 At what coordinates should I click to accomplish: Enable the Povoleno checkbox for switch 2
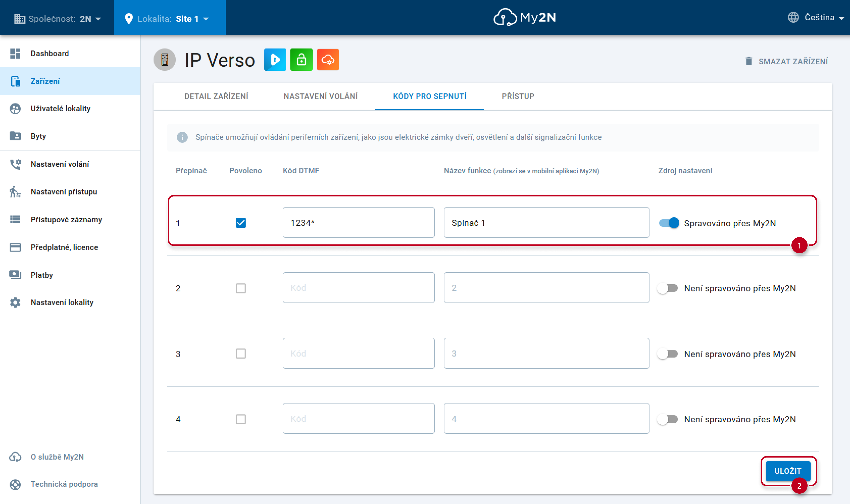pyautogui.click(x=241, y=288)
